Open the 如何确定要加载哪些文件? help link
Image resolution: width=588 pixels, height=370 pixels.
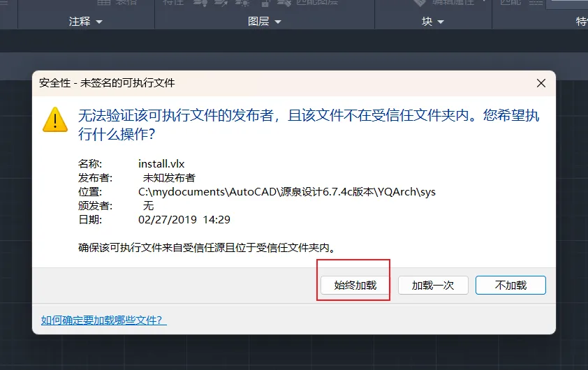click(x=104, y=320)
